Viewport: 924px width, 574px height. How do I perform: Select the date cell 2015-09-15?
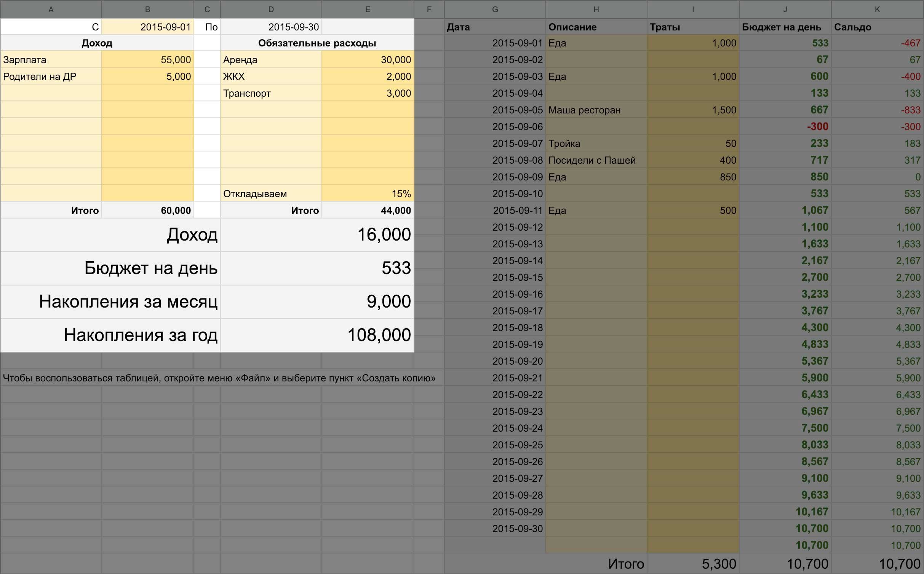495,277
